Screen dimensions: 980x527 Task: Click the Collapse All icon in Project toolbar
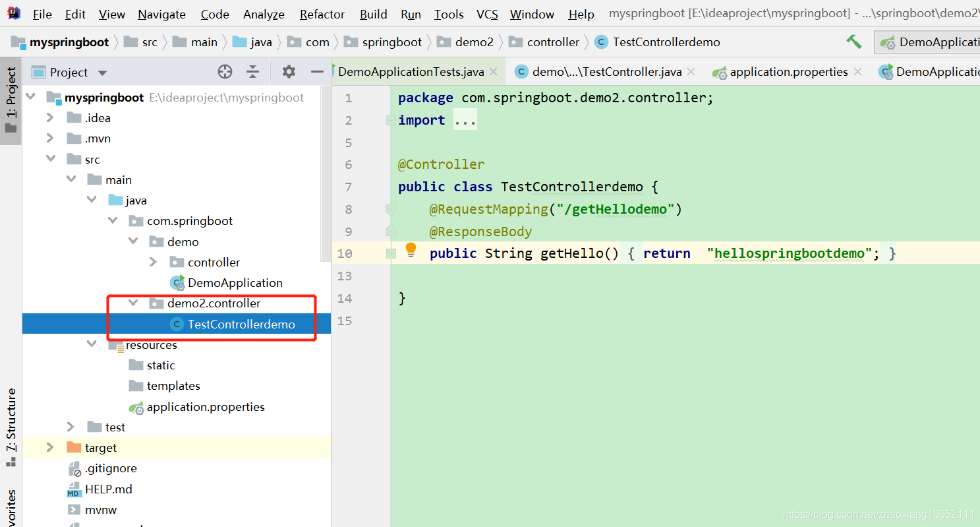click(x=253, y=71)
